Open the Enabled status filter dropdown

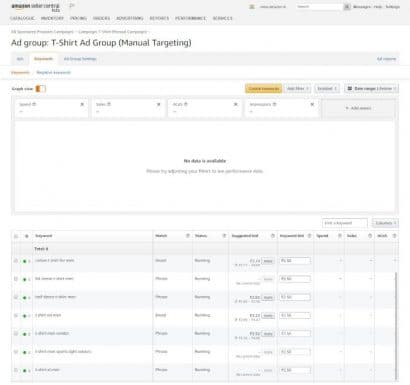pos(327,88)
